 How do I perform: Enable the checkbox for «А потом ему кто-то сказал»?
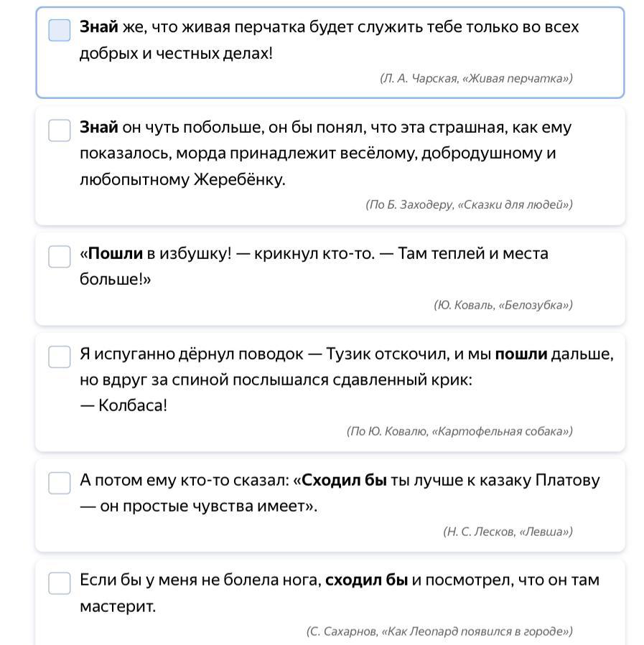(60, 483)
